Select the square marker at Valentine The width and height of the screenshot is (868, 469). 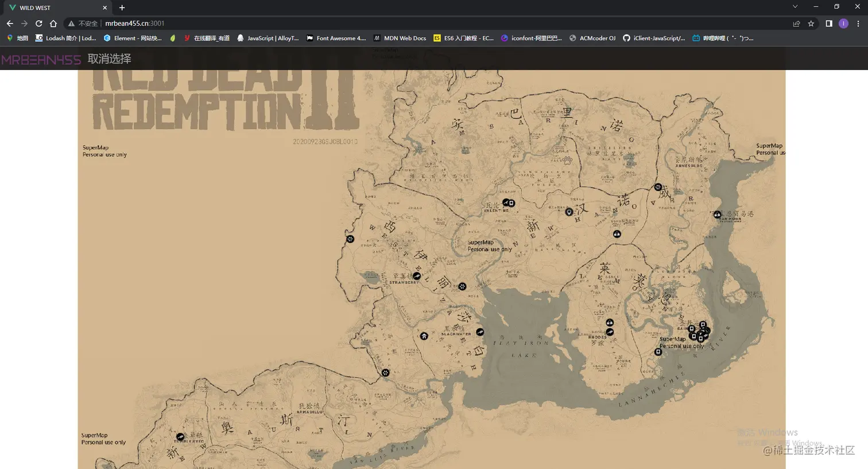pos(511,203)
